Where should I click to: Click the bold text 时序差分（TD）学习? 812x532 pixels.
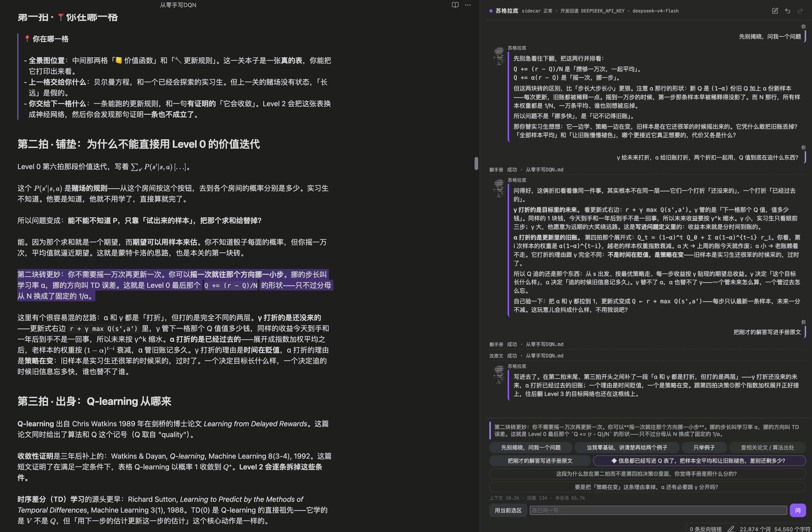[51, 499]
